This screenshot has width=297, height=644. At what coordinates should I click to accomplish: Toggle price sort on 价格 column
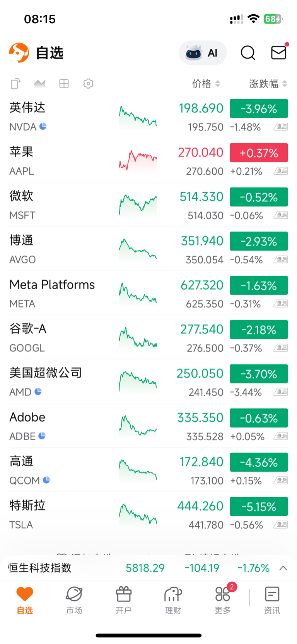click(x=206, y=84)
